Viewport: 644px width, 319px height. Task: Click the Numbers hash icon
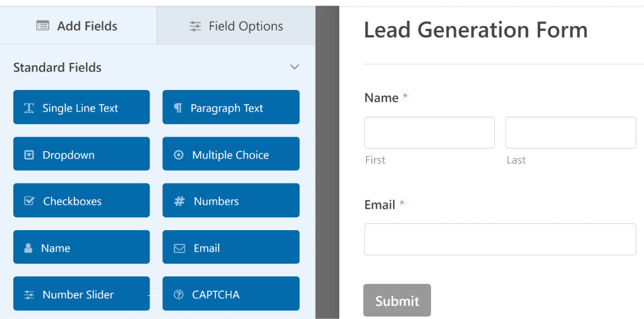pyautogui.click(x=179, y=201)
